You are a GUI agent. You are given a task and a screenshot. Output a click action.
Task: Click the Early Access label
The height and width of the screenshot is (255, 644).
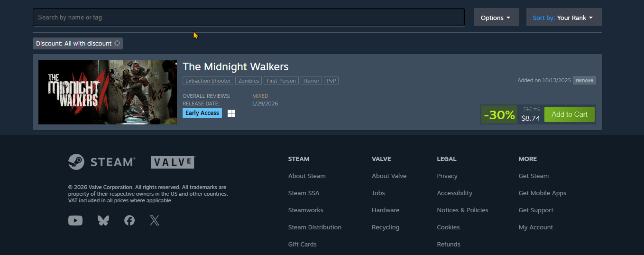(x=202, y=113)
